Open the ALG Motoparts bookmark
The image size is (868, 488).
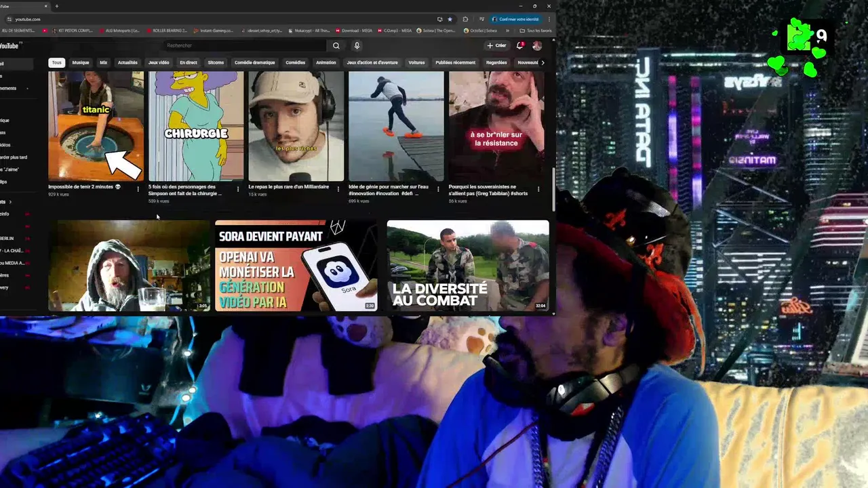tap(119, 30)
